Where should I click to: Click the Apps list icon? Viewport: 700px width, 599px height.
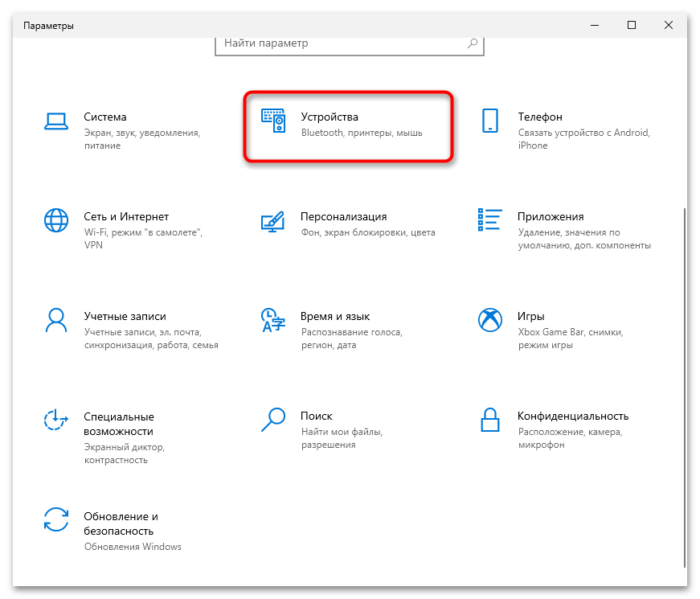[489, 219]
